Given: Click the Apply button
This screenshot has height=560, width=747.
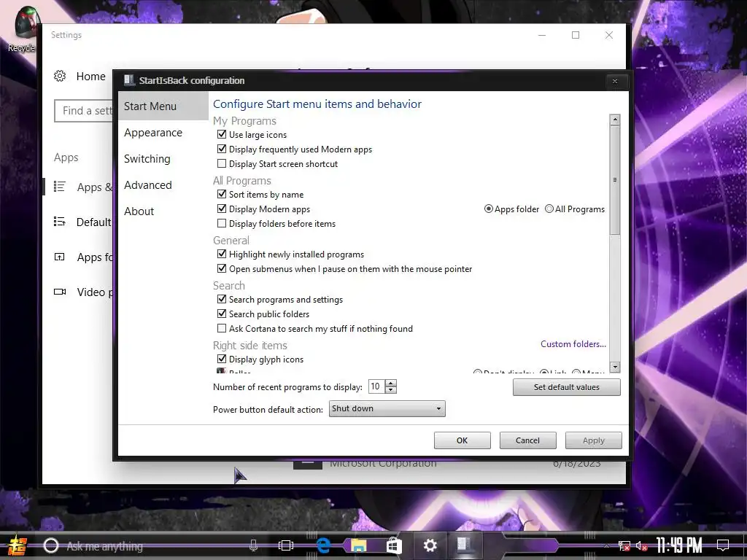Looking at the screenshot, I should (593, 440).
